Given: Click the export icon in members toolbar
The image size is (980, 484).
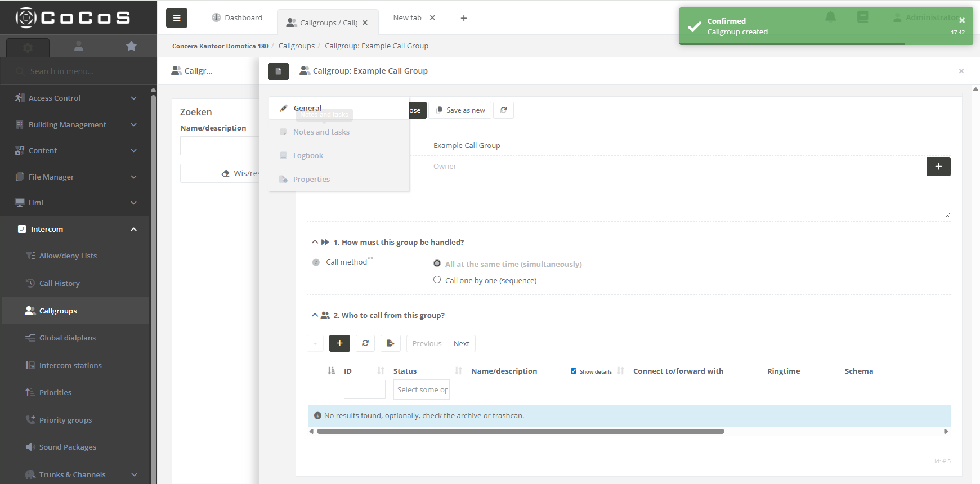Looking at the screenshot, I should (390, 343).
